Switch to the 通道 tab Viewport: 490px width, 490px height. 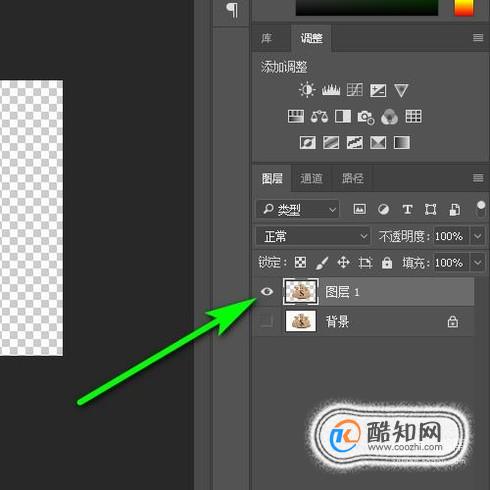point(311,178)
